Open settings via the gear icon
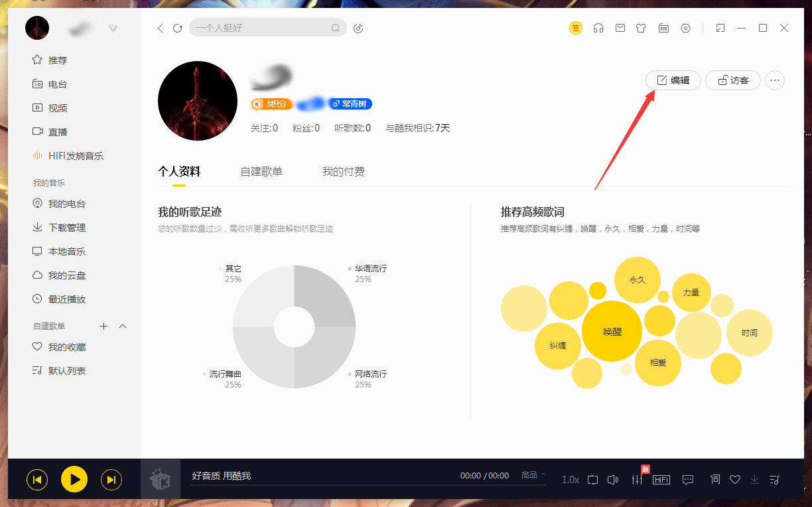 click(x=685, y=28)
